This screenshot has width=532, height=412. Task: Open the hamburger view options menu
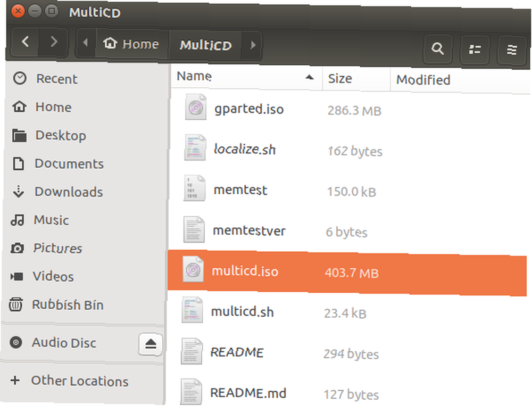512,50
